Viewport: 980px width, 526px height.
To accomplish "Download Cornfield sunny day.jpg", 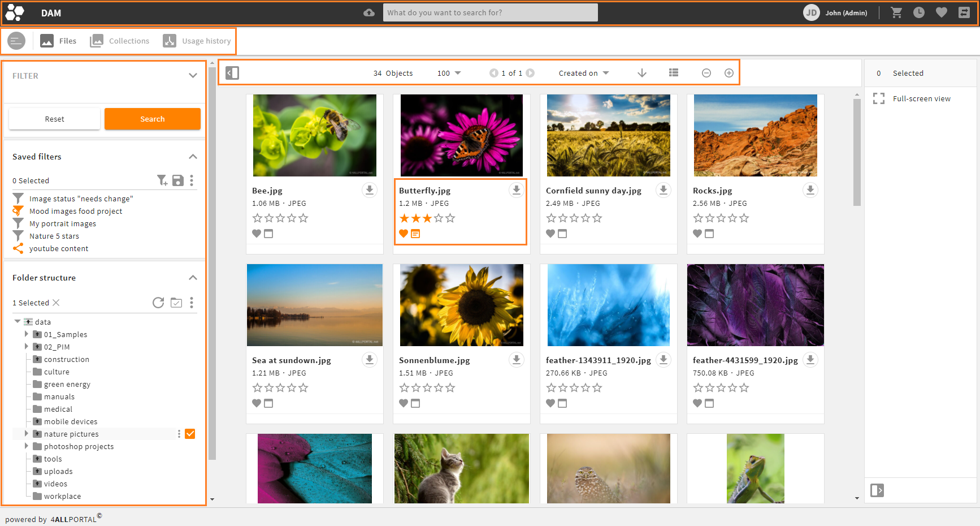I will coord(664,190).
